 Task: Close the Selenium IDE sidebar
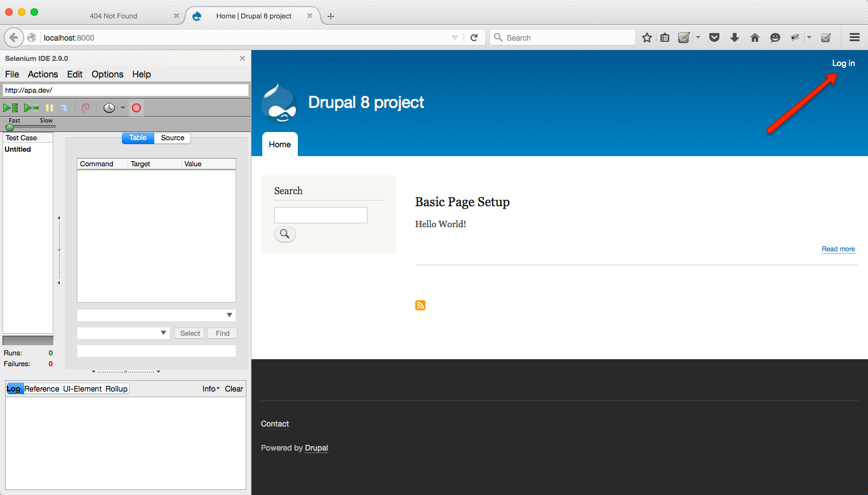(242, 58)
